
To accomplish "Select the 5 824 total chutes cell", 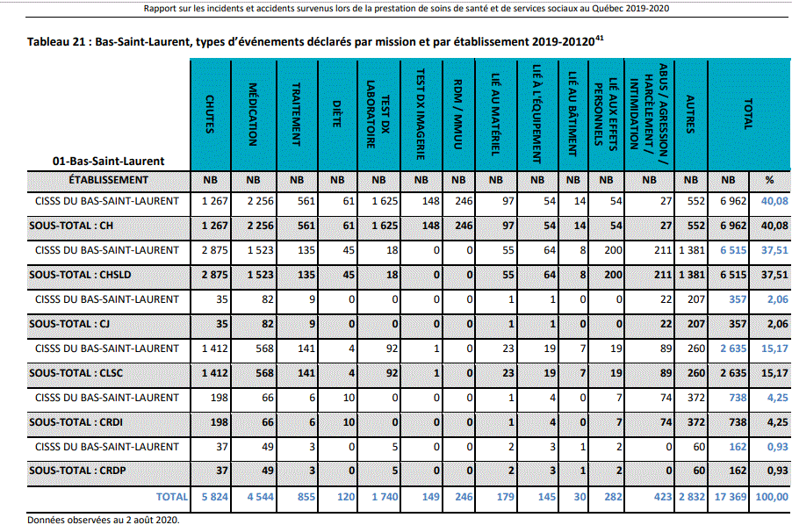I will pyautogui.click(x=210, y=497).
